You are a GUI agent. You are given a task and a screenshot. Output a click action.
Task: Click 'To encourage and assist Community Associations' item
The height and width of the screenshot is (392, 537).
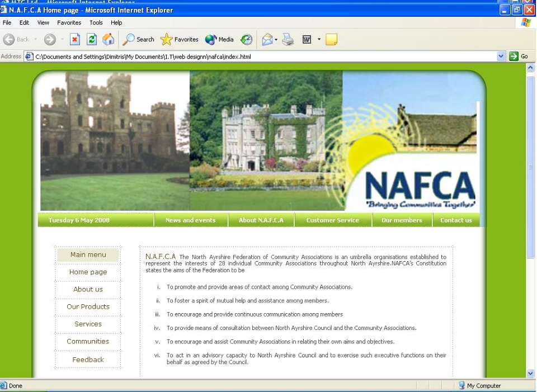click(280, 342)
